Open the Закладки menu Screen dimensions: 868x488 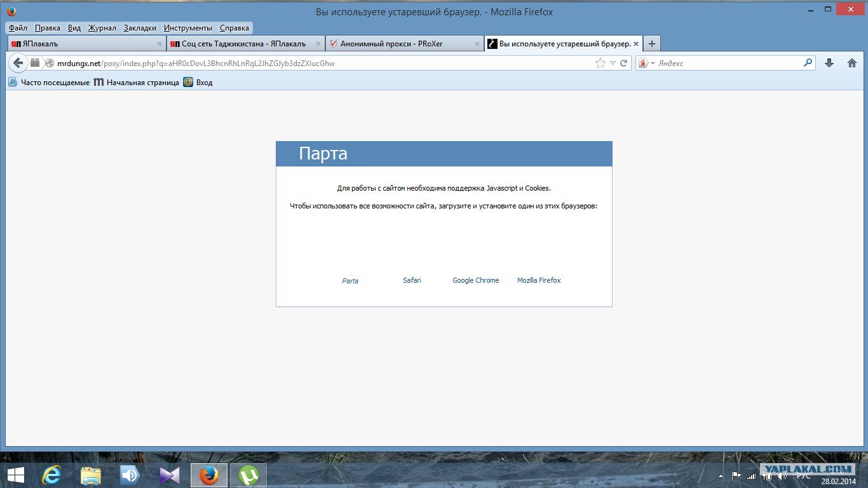pos(140,28)
